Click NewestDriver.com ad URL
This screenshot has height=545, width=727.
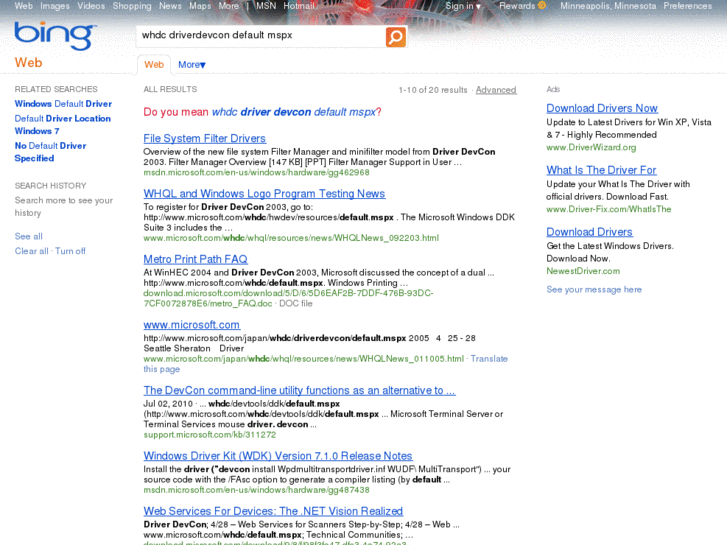click(x=583, y=271)
